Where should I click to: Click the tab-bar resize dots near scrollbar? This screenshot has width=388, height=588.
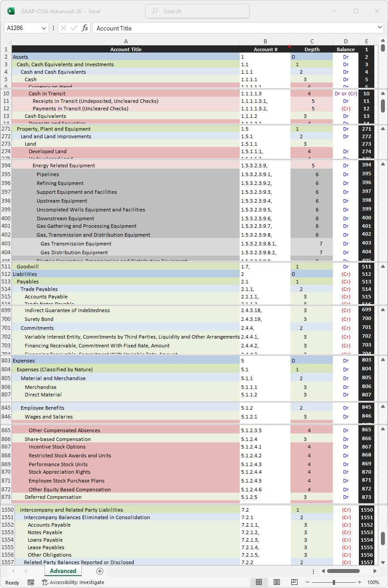tap(313, 571)
